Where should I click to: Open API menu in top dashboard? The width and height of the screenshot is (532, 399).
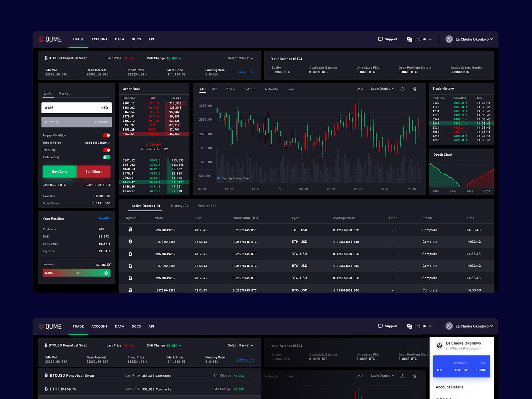click(x=151, y=39)
